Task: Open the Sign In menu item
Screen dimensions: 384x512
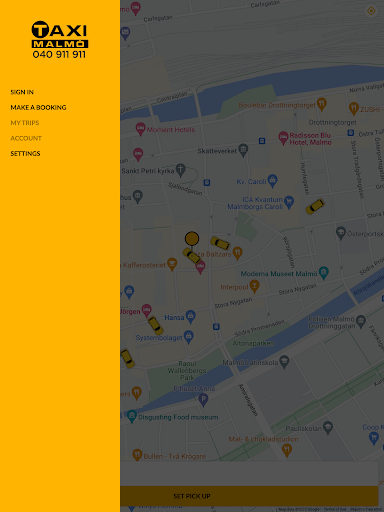Action: (22, 92)
